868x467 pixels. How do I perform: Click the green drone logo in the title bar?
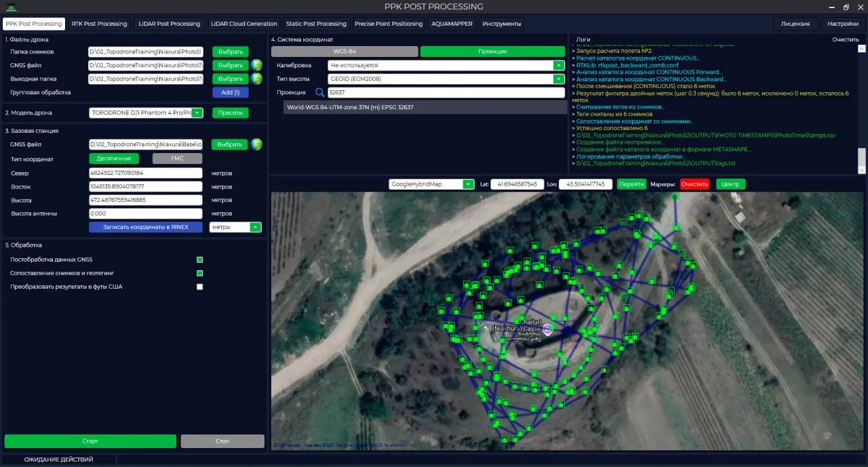tap(9, 6)
